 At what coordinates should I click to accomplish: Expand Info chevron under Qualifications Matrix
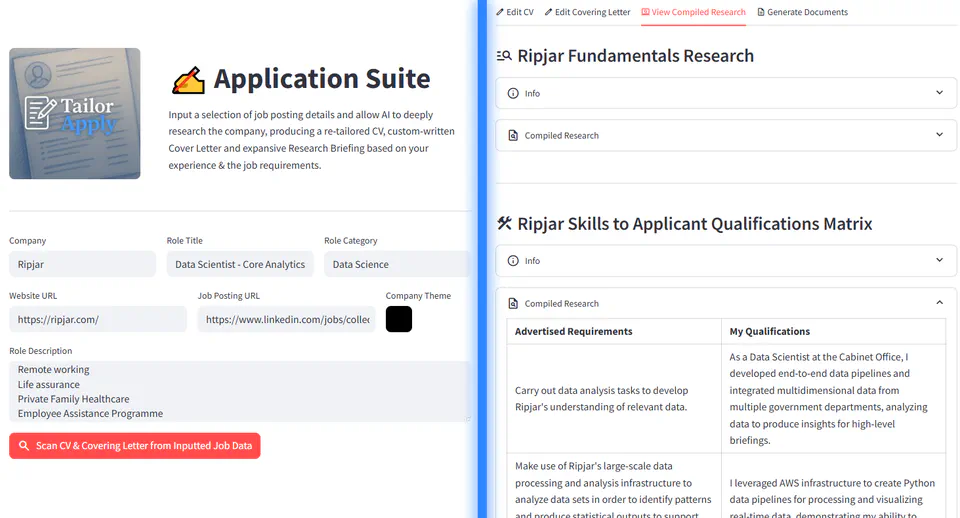tap(939, 260)
